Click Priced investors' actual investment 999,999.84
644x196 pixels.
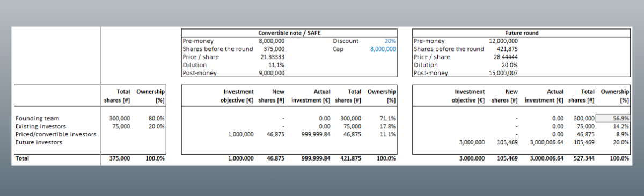(316, 134)
